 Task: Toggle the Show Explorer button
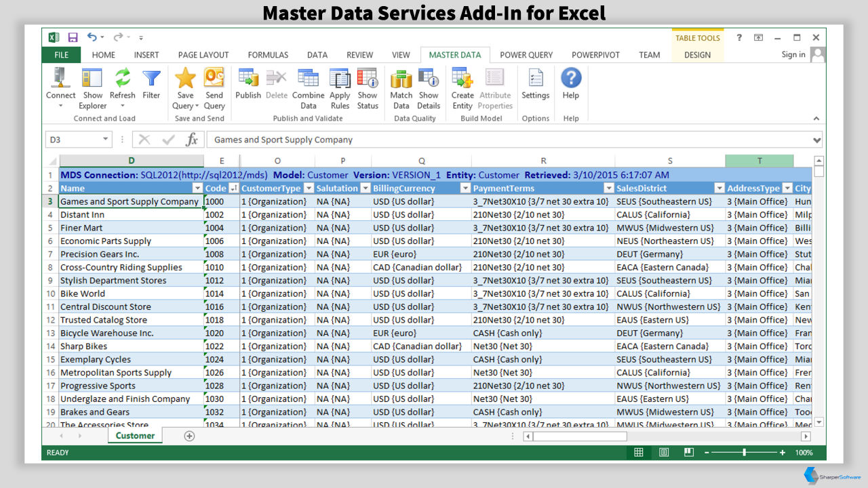[x=92, y=78]
